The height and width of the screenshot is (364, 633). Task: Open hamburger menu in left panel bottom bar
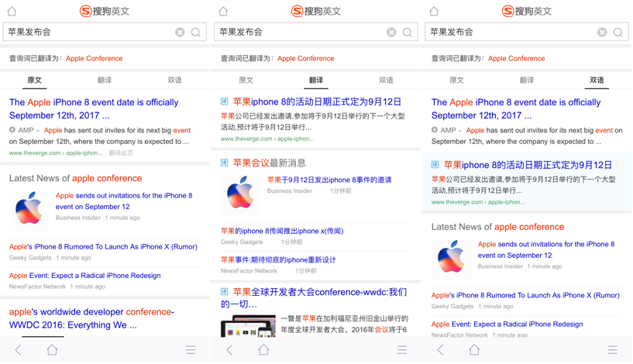(x=191, y=350)
